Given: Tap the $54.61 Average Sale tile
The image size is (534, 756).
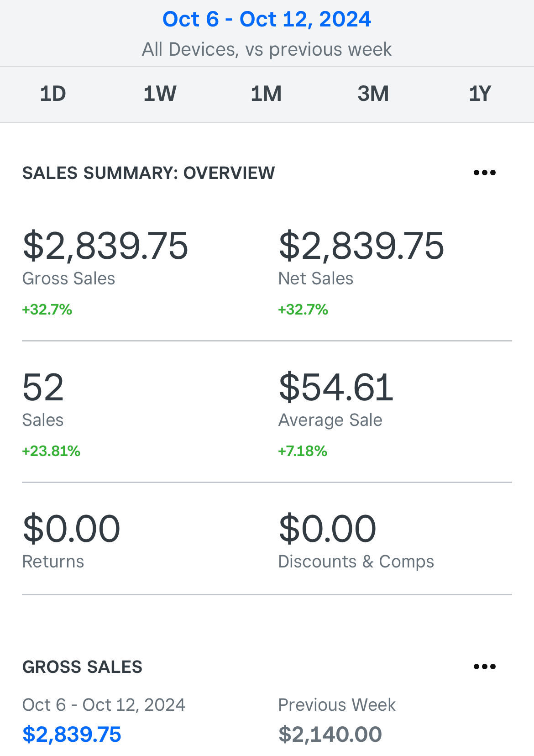Looking at the screenshot, I should coord(336,388).
